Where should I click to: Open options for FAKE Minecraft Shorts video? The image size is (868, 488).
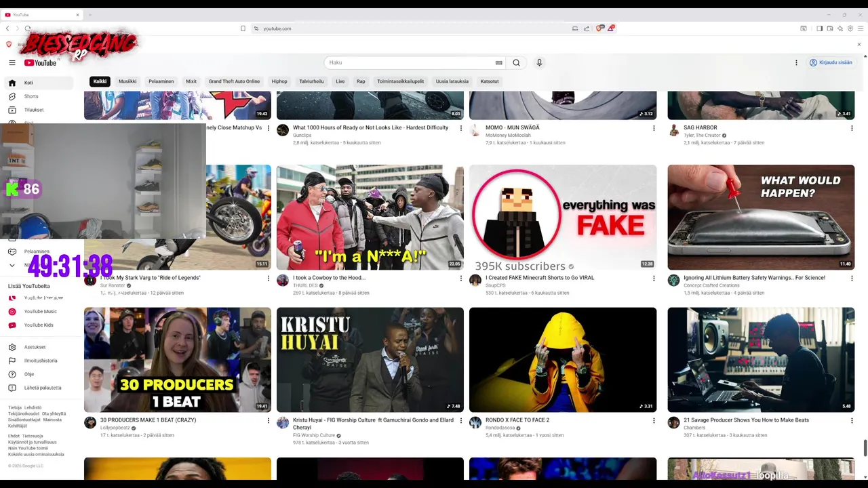[x=654, y=278]
